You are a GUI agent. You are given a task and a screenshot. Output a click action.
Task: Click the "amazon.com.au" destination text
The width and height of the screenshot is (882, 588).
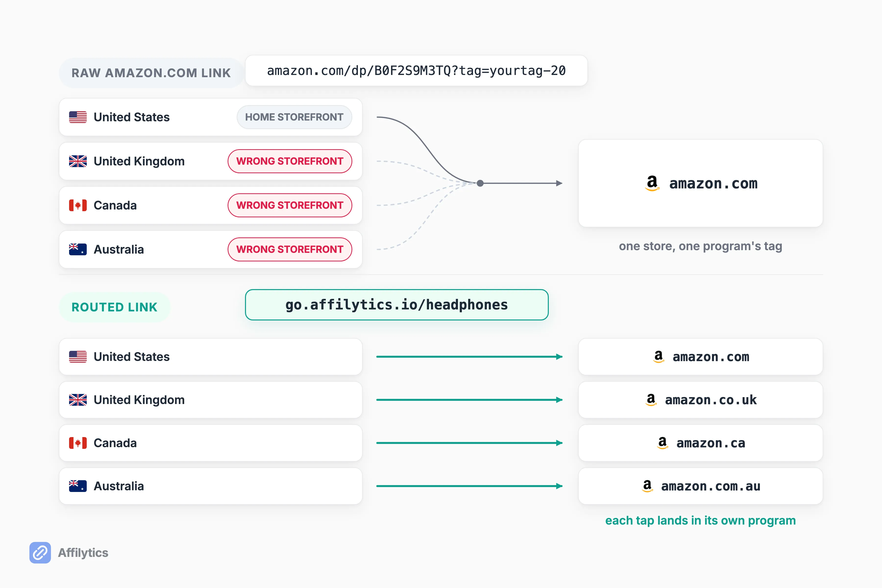pyautogui.click(x=711, y=486)
